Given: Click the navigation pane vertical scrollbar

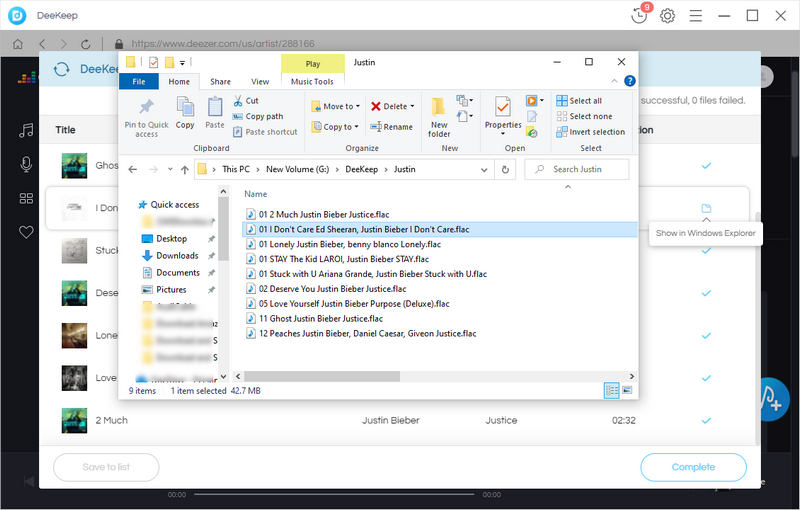Looking at the screenshot, I should 223,230.
